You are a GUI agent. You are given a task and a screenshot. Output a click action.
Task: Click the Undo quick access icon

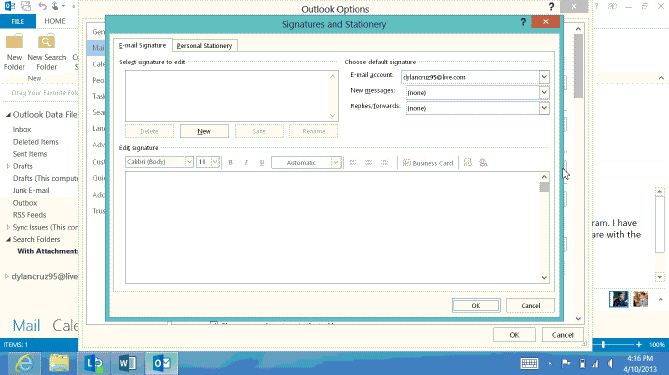[x=42, y=6]
